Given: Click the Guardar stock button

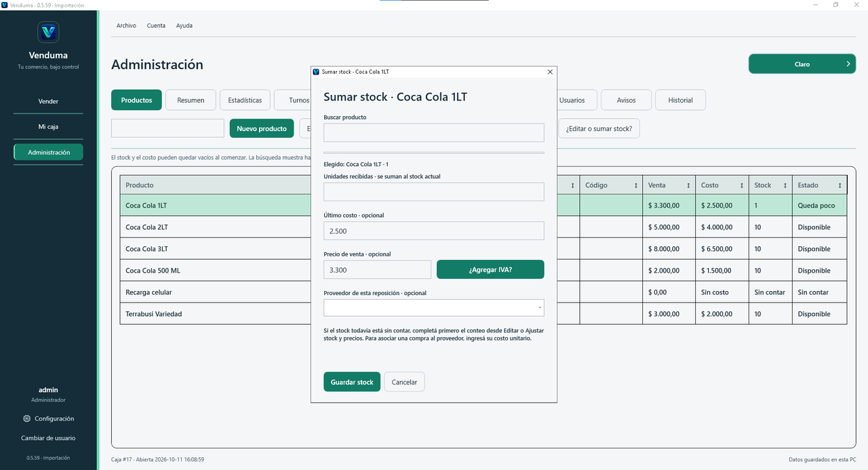Looking at the screenshot, I should (x=352, y=382).
